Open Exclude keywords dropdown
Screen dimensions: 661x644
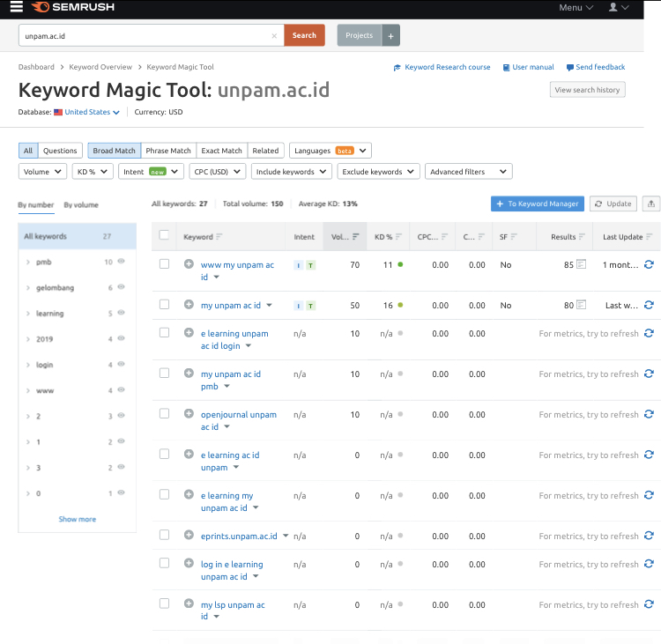click(378, 172)
